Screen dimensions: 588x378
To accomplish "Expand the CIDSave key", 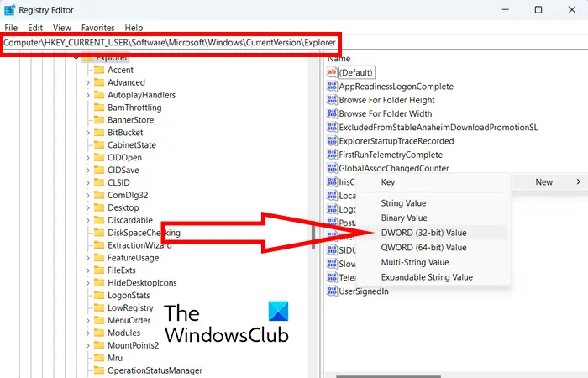I will [87, 170].
